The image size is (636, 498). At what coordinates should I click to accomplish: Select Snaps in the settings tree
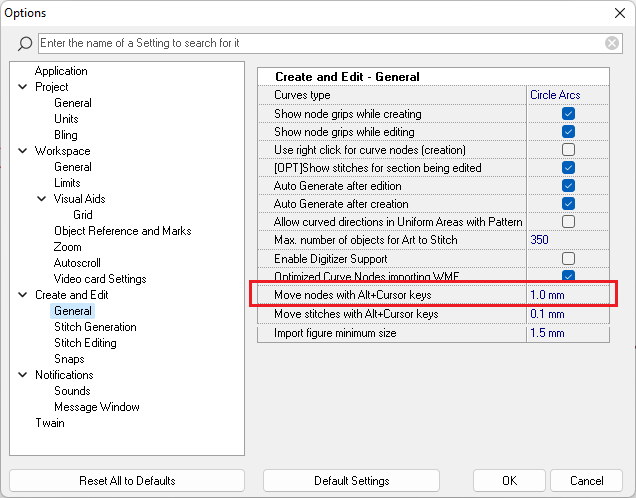coord(69,359)
